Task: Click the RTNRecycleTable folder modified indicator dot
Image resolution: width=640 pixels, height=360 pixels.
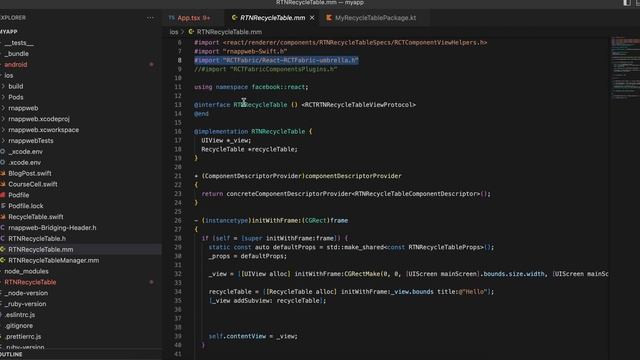Action: (x=151, y=282)
